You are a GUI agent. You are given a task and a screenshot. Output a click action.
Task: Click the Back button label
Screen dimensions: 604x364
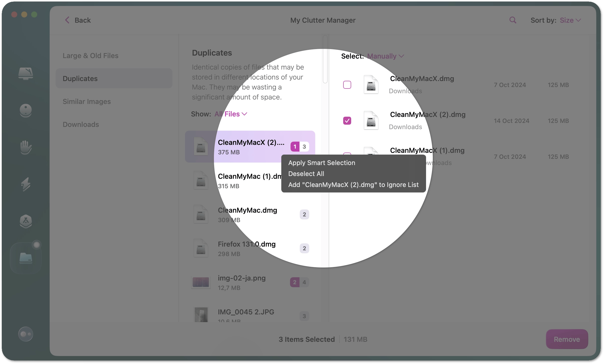83,20
